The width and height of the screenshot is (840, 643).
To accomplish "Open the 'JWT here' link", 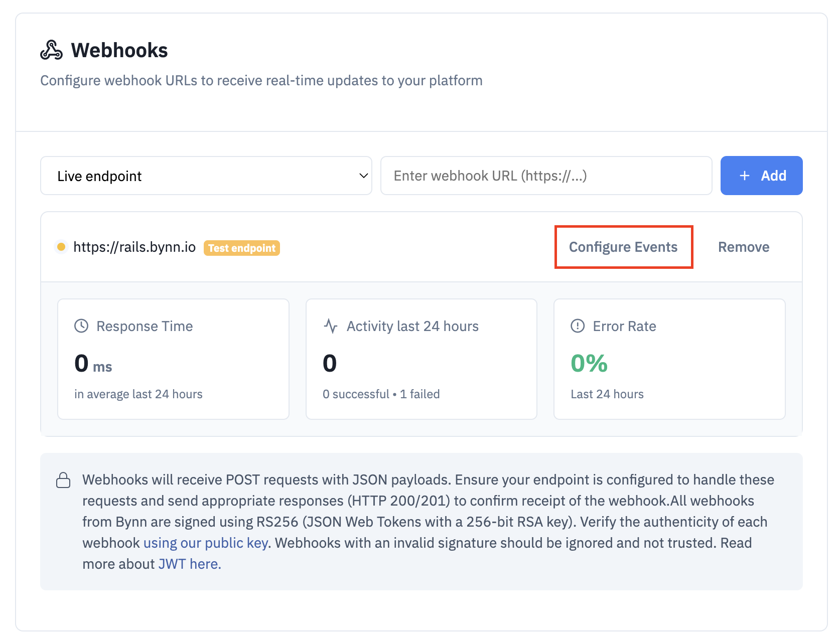I will pos(189,564).
